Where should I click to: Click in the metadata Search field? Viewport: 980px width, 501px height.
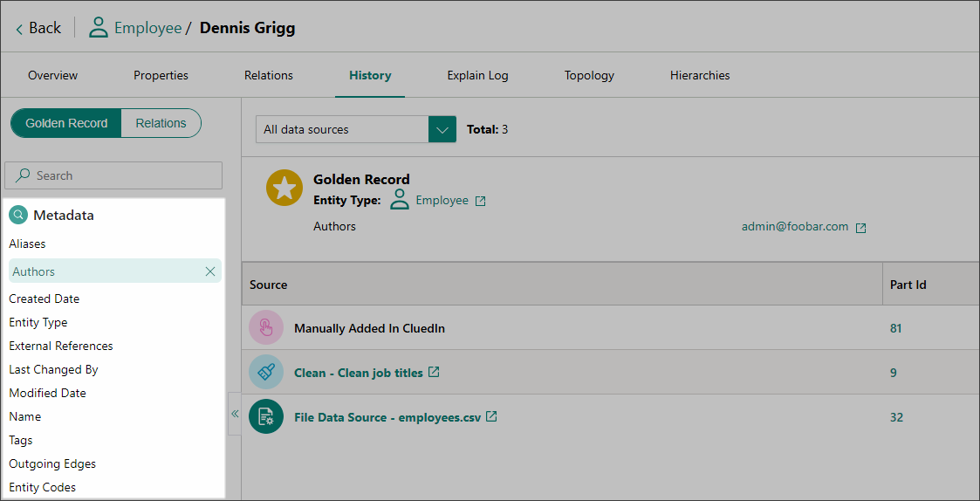click(x=113, y=175)
